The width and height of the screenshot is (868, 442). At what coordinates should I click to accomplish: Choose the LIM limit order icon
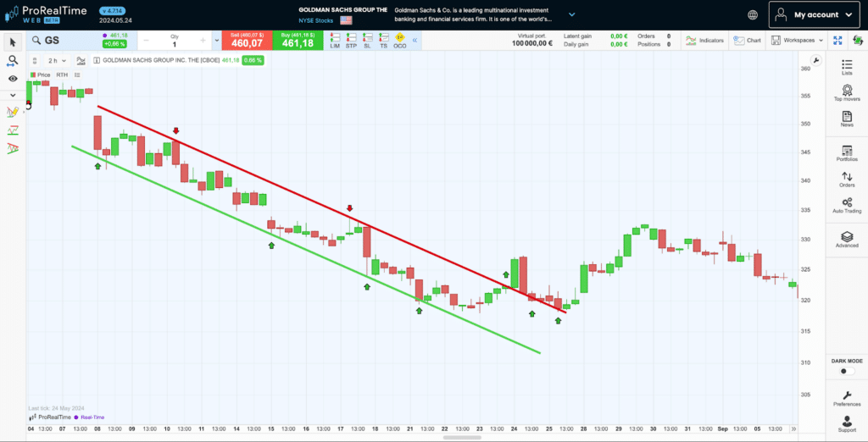[x=335, y=41]
